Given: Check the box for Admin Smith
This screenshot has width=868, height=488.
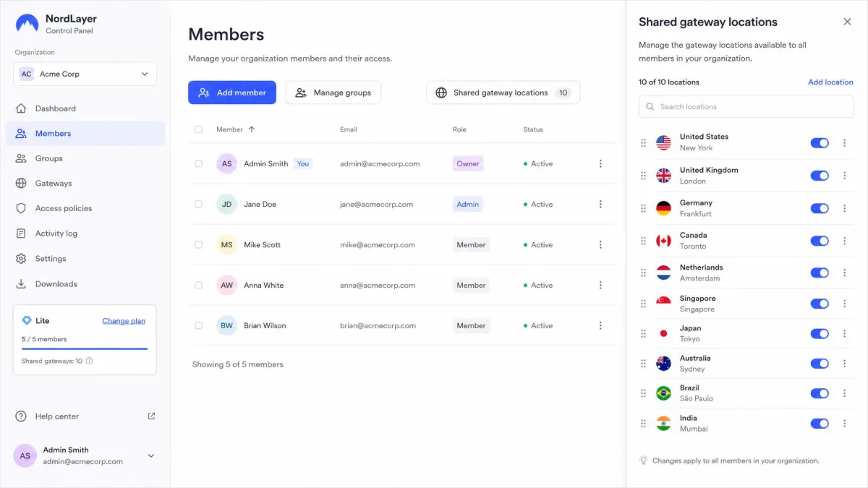Looking at the screenshot, I should [198, 164].
